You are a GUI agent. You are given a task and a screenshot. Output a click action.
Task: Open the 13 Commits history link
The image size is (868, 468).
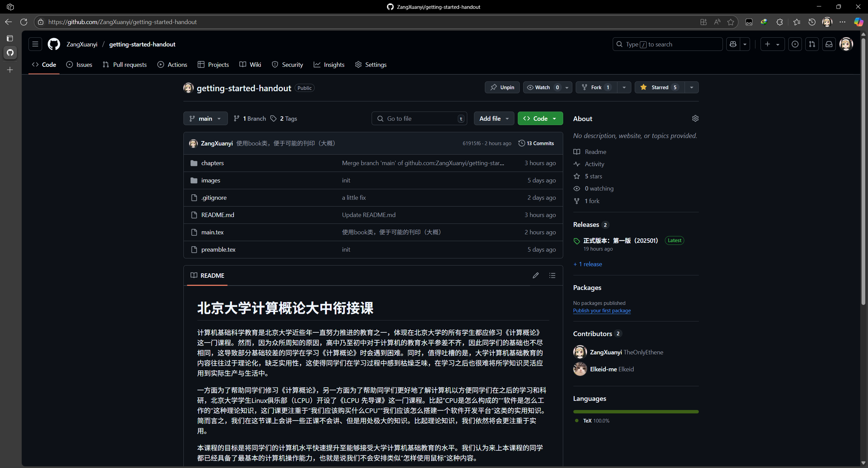tap(536, 143)
